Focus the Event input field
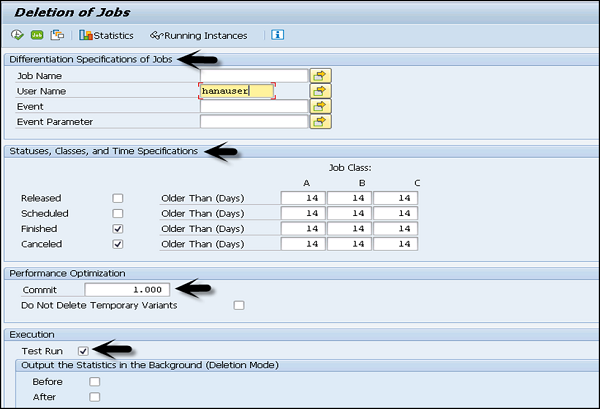600x409 pixels. (254, 106)
